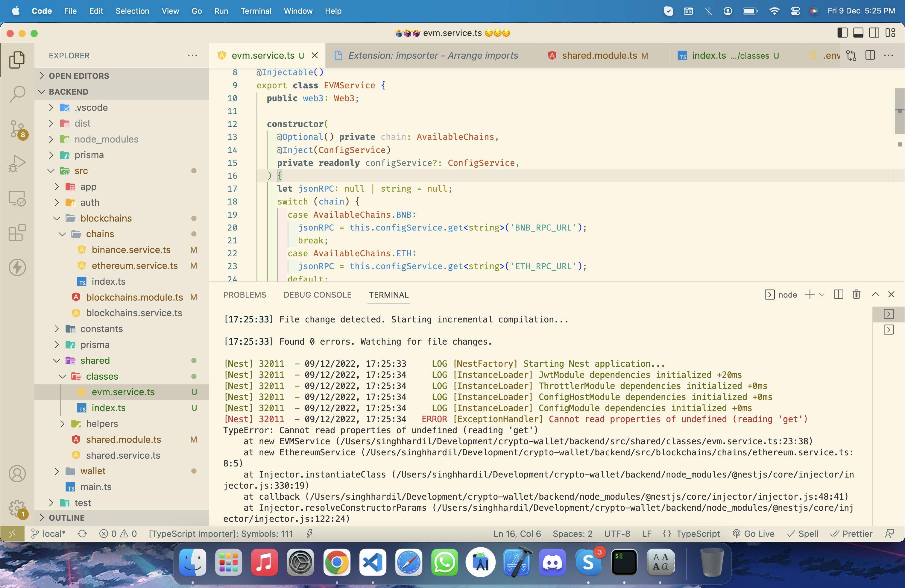This screenshot has width=905, height=588.
Task: Open the terminal profile dropdown chevron
Action: (822, 294)
